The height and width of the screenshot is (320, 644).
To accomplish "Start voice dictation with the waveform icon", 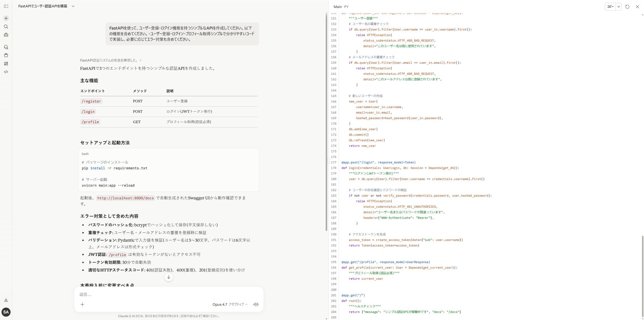I will (x=256, y=305).
